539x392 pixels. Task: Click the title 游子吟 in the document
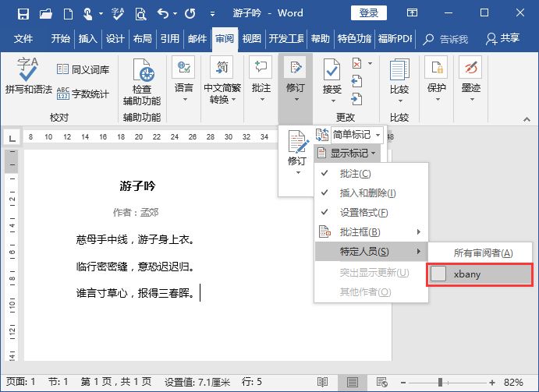point(137,185)
